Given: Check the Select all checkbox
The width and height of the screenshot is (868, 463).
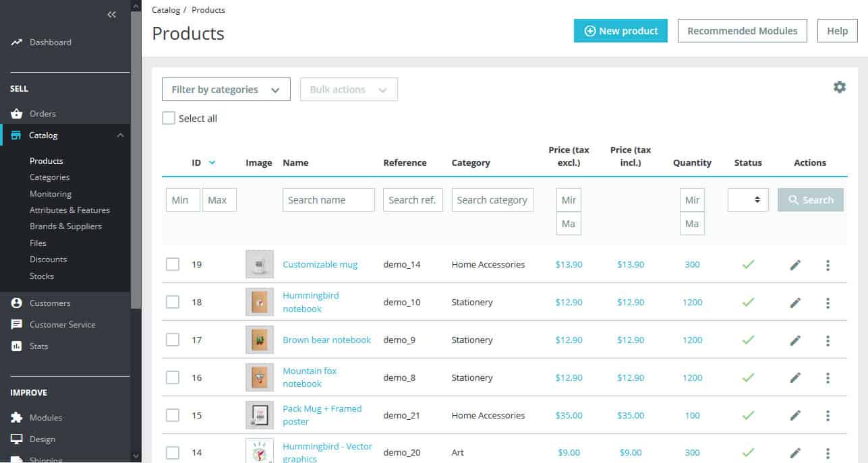Looking at the screenshot, I should tap(169, 119).
